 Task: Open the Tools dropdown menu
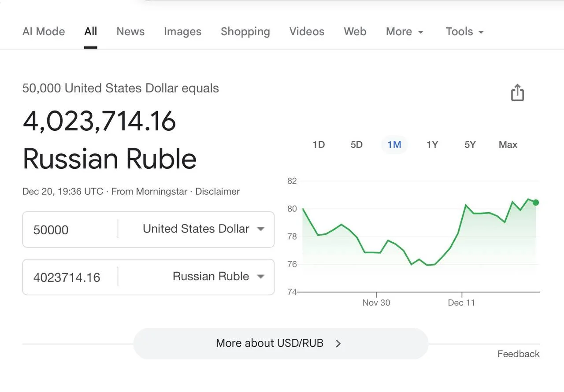[x=464, y=32]
